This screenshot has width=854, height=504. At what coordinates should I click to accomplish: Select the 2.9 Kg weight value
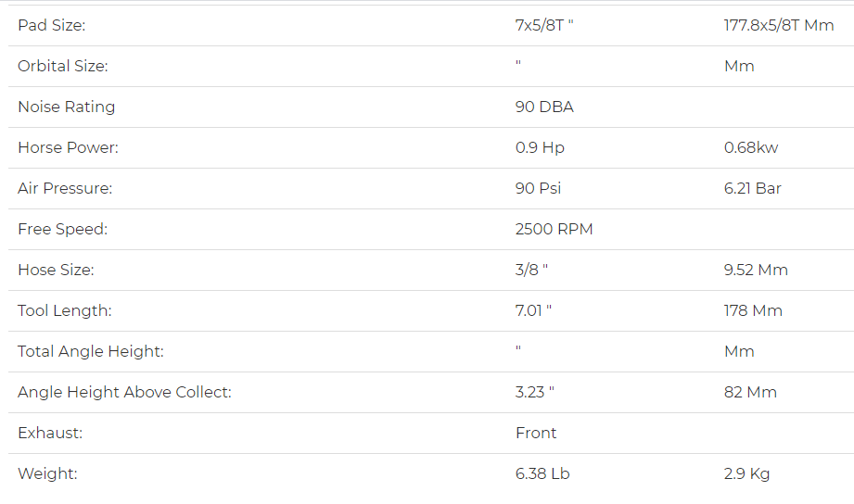[x=746, y=474]
